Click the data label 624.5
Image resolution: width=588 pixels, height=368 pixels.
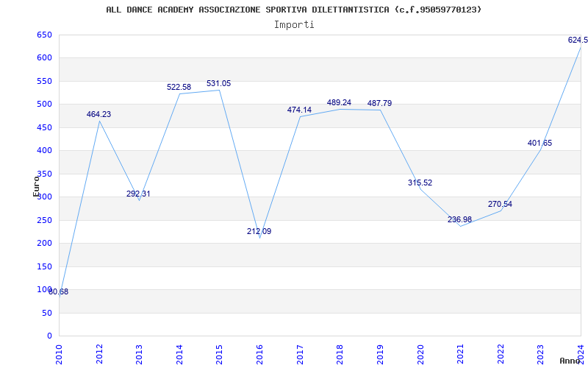pos(578,40)
